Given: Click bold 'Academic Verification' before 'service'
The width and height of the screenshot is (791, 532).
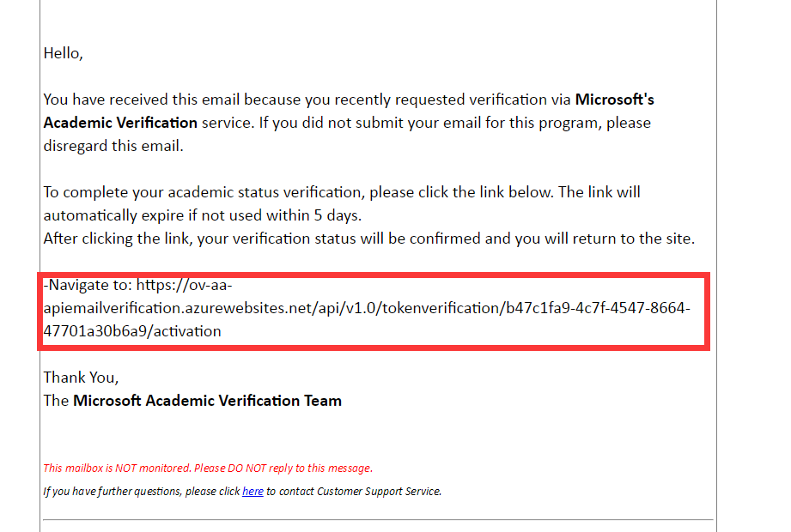Looking at the screenshot, I should click(120, 123).
